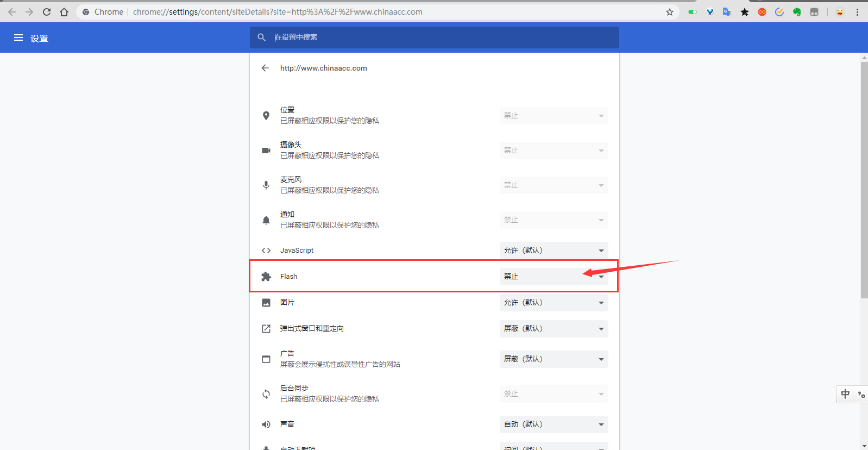Expand the 声音 permission dropdown
This screenshot has height=450, width=868.
point(553,424)
